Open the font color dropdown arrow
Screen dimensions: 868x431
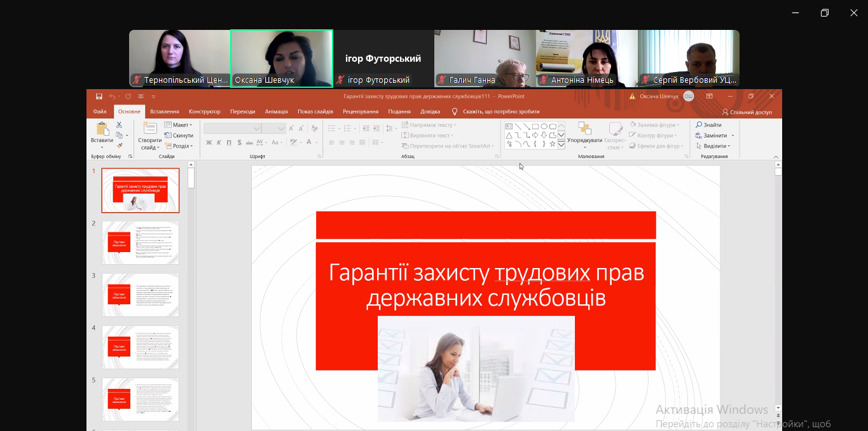click(317, 143)
